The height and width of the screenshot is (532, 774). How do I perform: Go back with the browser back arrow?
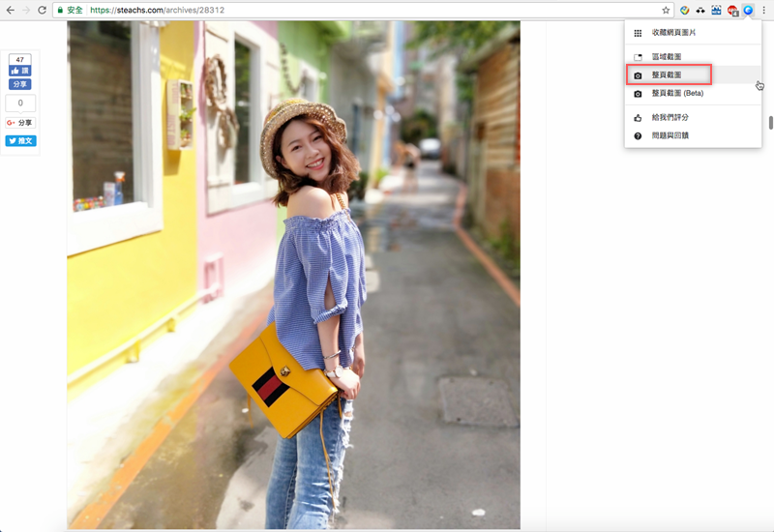tap(11, 10)
